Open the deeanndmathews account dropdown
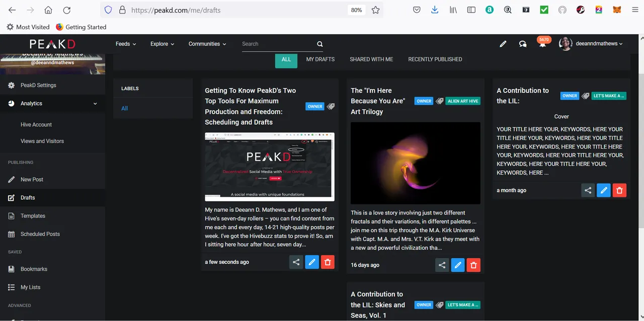Viewport: 644px width, 321px height. [x=599, y=44]
